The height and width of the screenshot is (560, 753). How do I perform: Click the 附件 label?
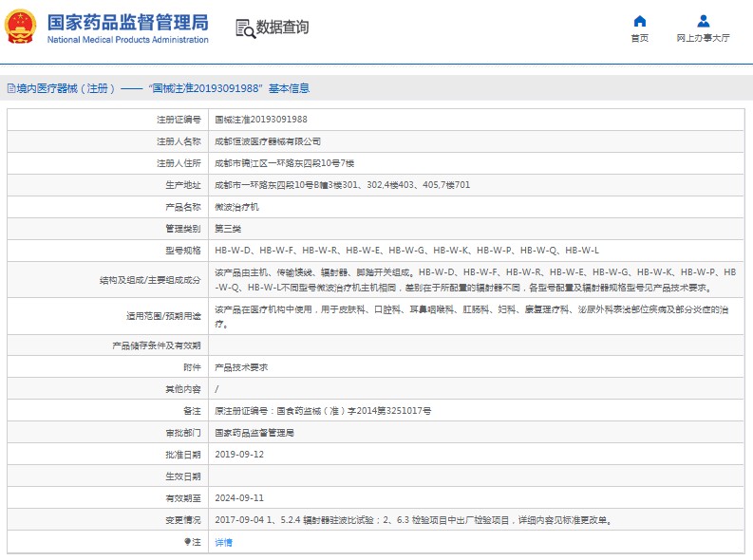coord(192,367)
